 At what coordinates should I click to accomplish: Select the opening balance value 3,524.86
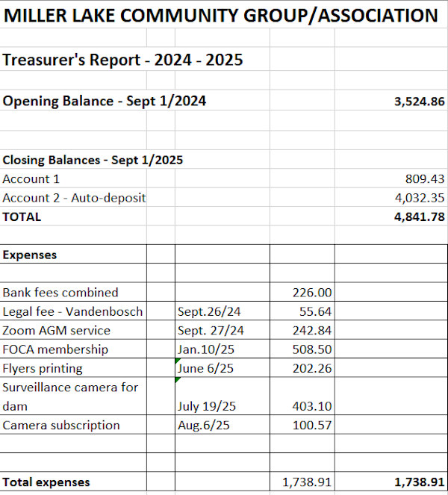419,102
